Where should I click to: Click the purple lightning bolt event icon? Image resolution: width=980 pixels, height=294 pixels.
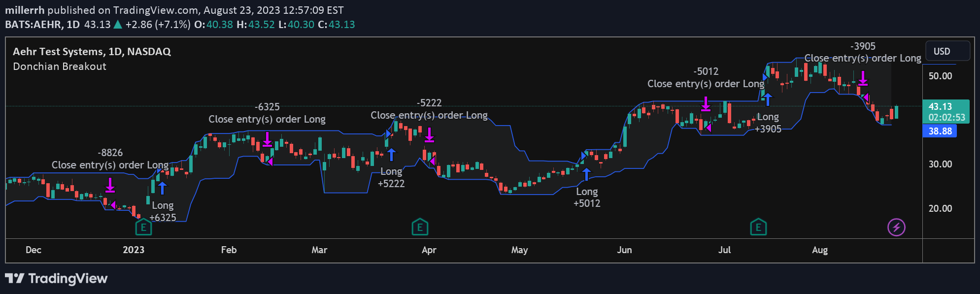click(x=896, y=227)
